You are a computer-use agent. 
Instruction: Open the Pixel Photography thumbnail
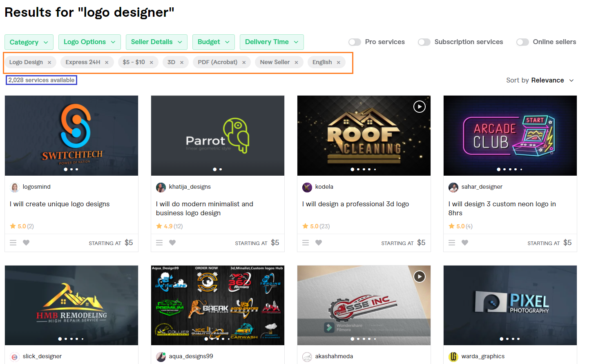[510, 306]
